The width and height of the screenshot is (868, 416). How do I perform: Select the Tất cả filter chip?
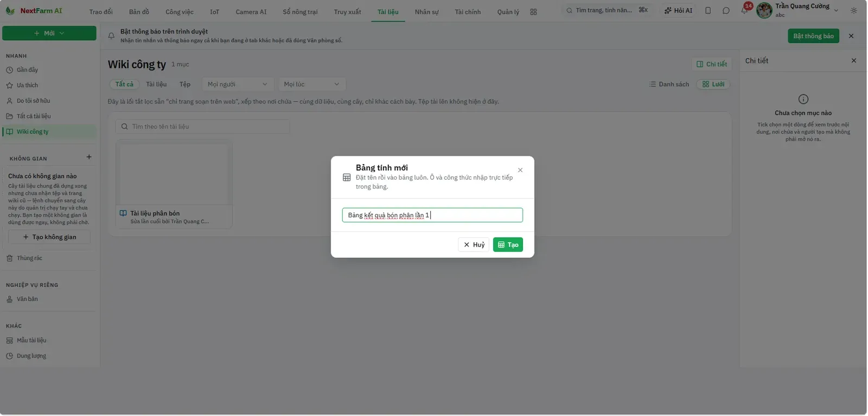[x=124, y=84]
